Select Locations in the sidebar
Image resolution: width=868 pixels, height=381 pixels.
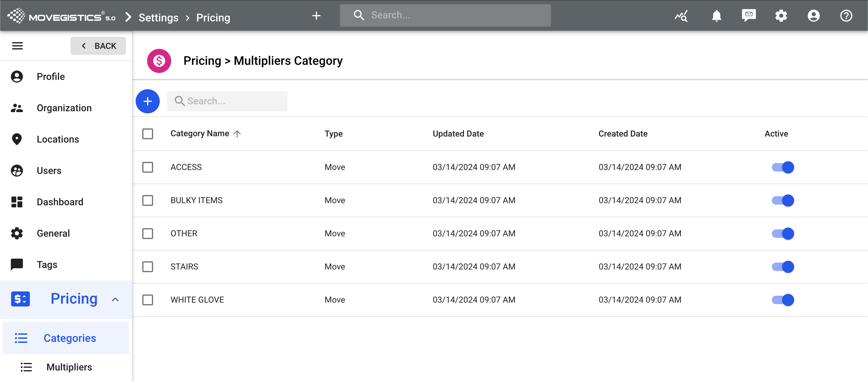pyautogui.click(x=58, y=139)
